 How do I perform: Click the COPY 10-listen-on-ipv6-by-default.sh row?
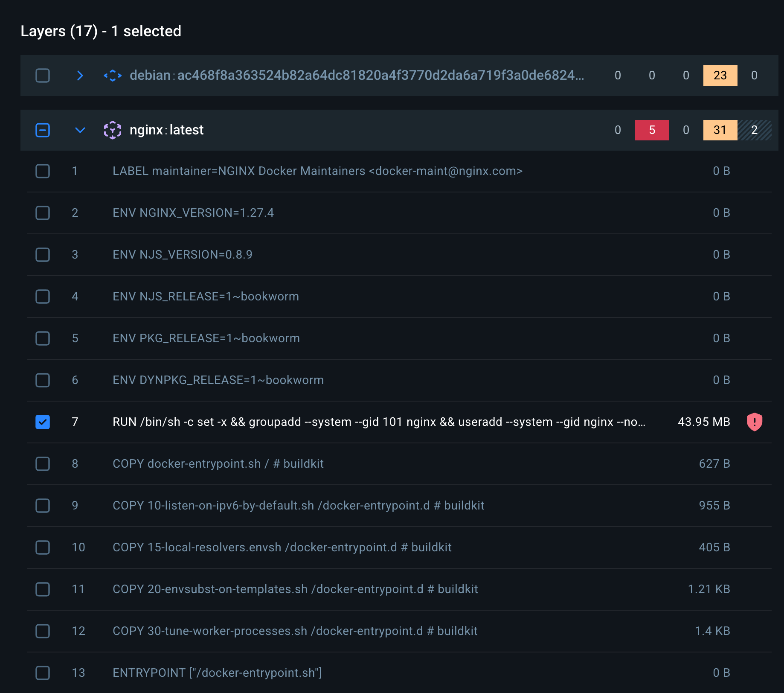coord(399,506)
